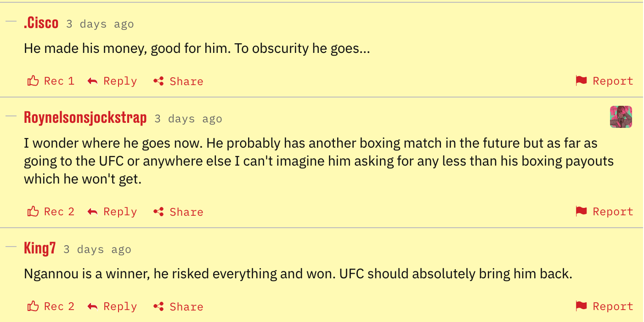The width and height of the screenshot is (644, 322).
Task: Click the flag icon on Roynelsonsjockstrap's comment
Action: 581,212
